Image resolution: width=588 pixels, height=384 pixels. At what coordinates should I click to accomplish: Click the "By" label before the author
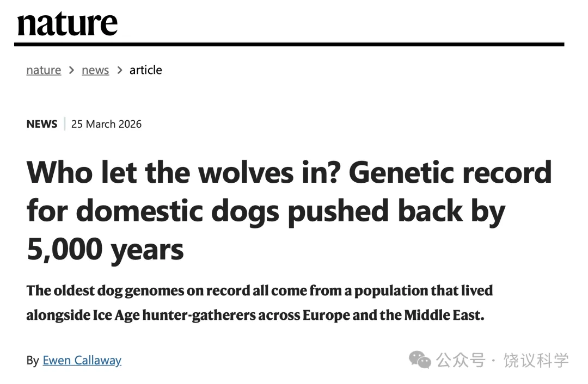32,360
